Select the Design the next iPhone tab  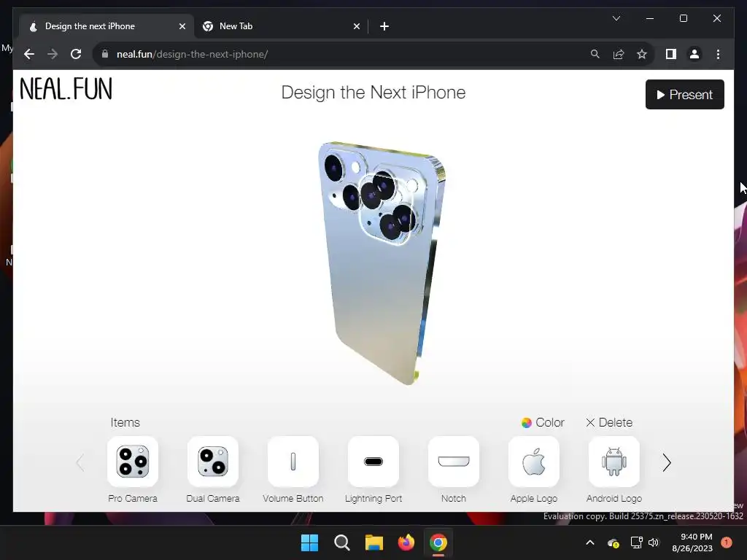106,26
